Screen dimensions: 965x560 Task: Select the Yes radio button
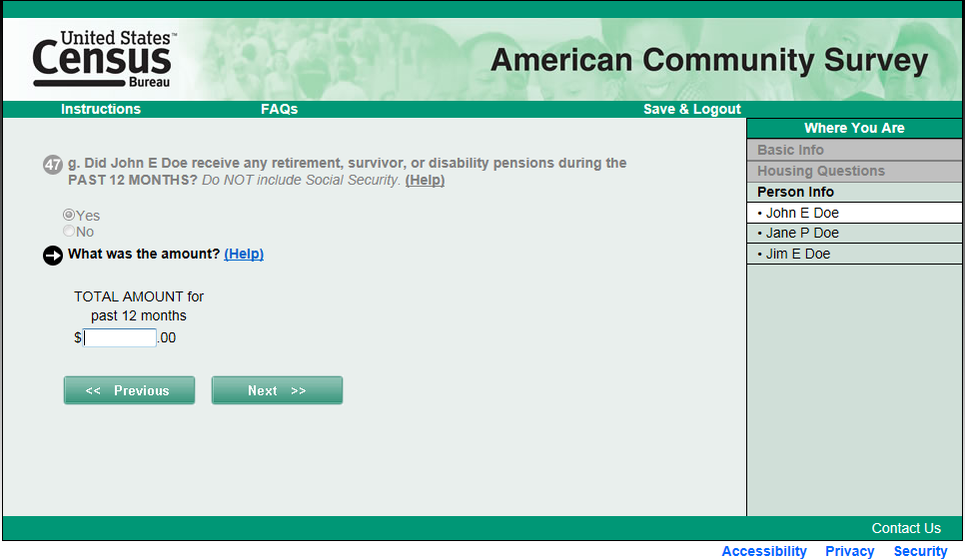click(x=69, y=215)
